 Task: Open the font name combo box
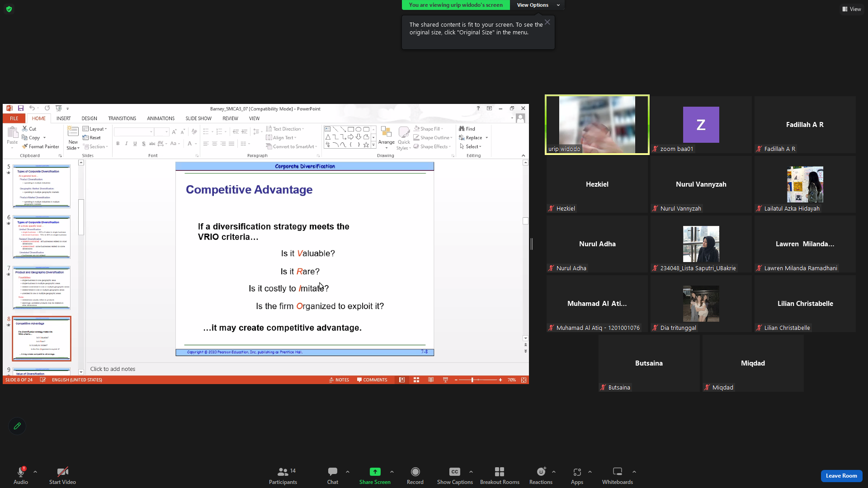pyautogui.click(x=134, y=132)
